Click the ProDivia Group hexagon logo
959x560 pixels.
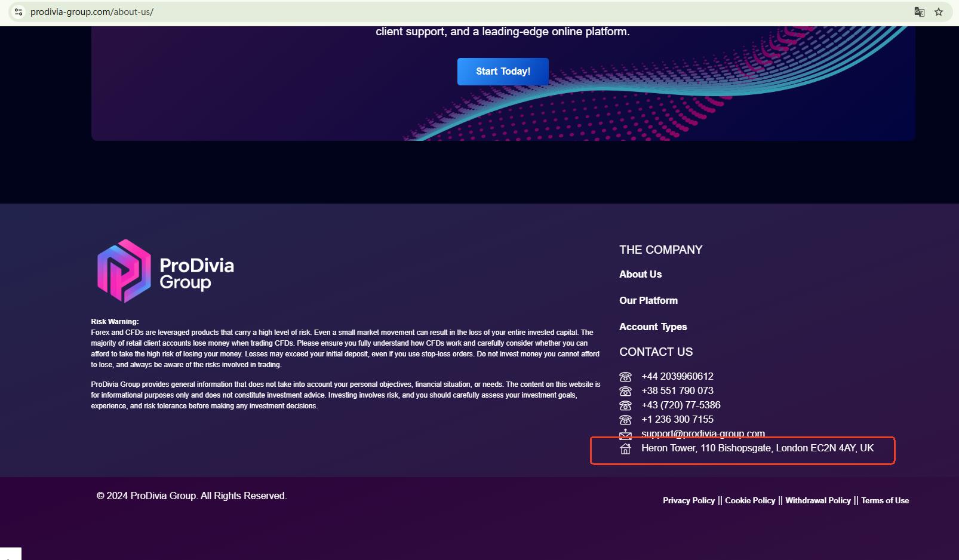(124, 271)
